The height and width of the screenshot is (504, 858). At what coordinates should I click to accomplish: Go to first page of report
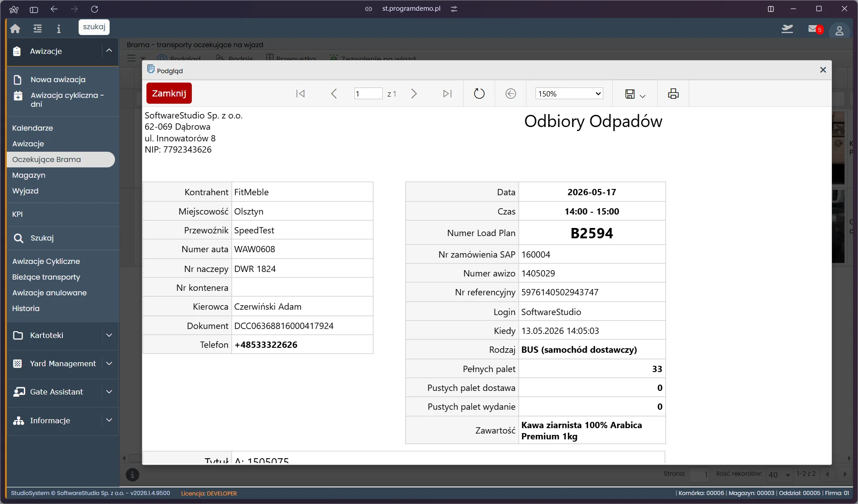click(x=301, y=93)
